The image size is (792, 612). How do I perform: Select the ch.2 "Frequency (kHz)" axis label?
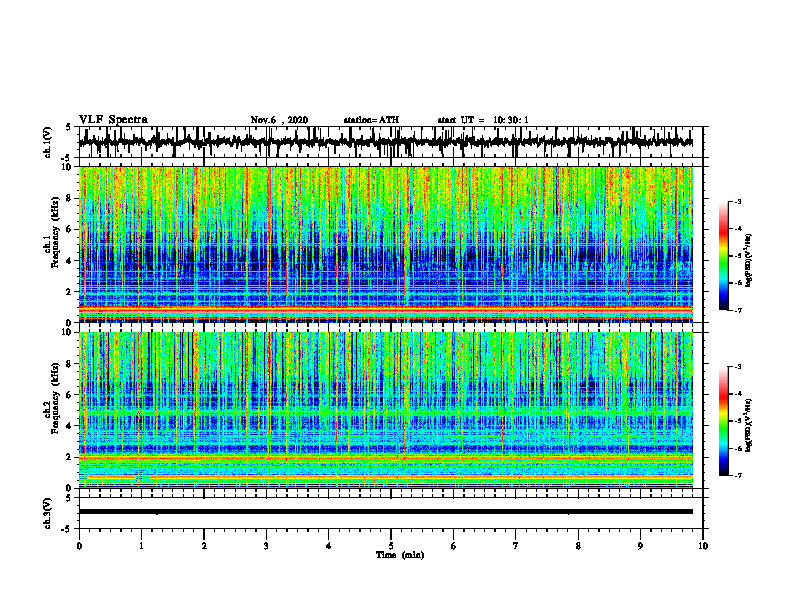(55, 399)
